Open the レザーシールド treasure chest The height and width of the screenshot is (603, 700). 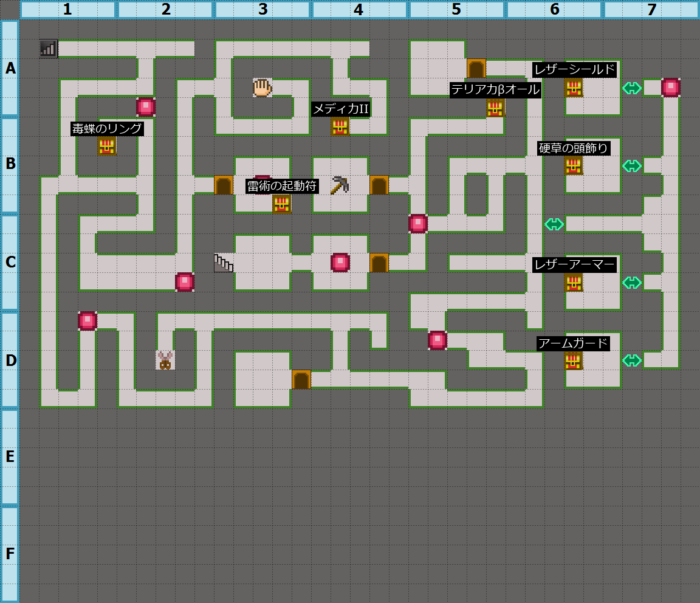click(573, 88)
